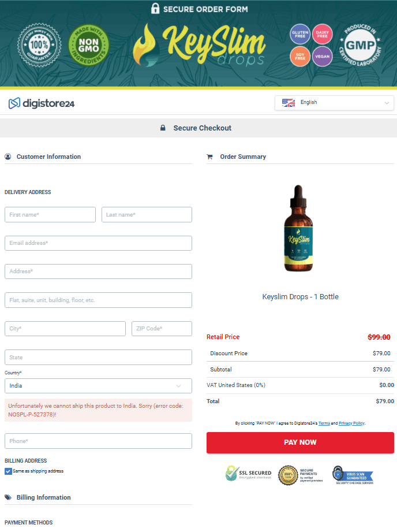Focus the Email address field
Image resolution: width=397 pixels, height=532 pixels.
coord(98,243)
